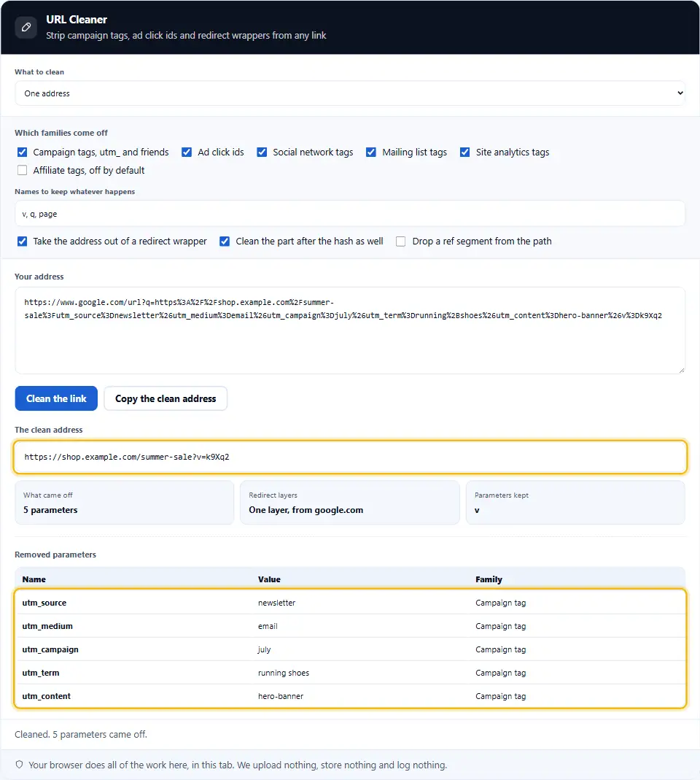Click the Value column header
The height and width of the screenshot is (780, 700).
[x=269, y=579]
